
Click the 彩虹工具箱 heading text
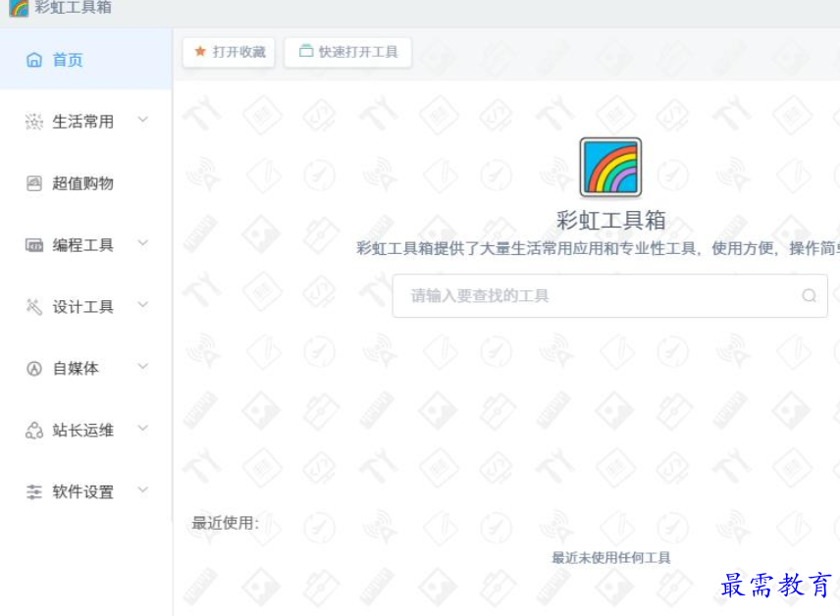[610, 220]
